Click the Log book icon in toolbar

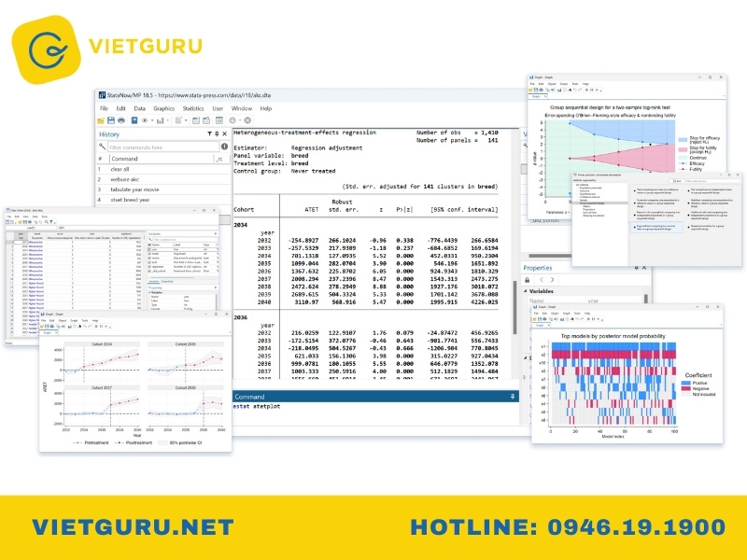pos(134,120)
